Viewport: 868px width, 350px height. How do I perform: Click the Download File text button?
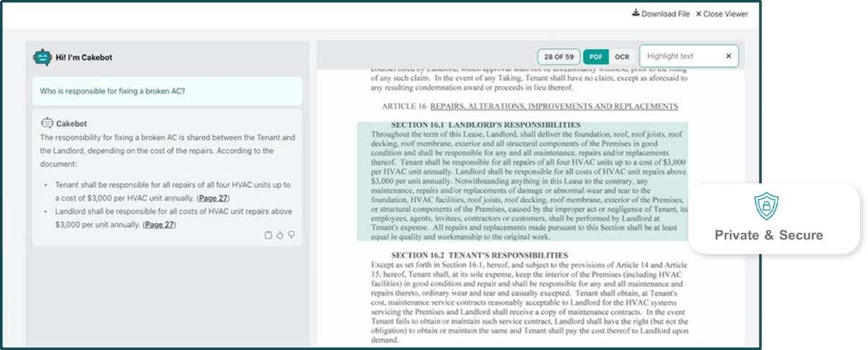click(665, 14)
